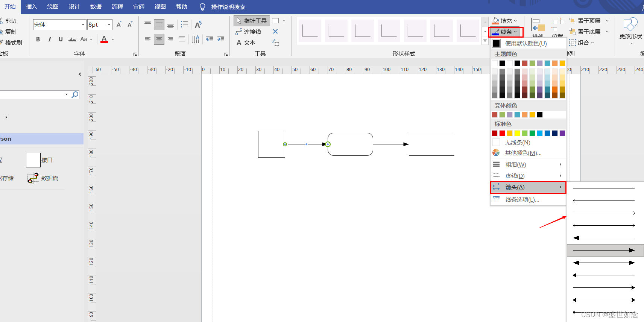Open More Colors (其他颜色) dialog
Image resolution: width=644 pixels, height=322 pixels.
(x=529, y=153)
